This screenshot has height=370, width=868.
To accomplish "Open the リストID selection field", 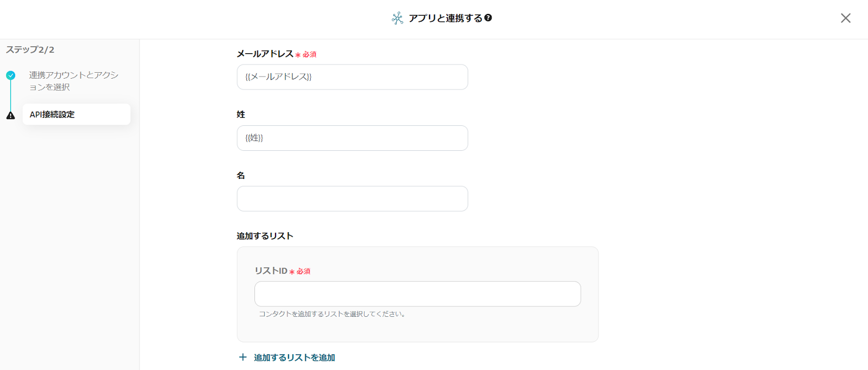I will pyautogui.click(x=417, y=294).
